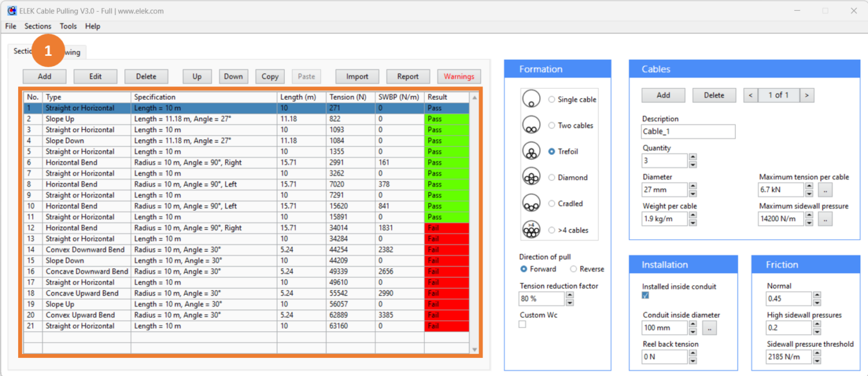This screenshot has width=868, height=376.
Task: Select the Diamond formation icon
Action: 531,177
